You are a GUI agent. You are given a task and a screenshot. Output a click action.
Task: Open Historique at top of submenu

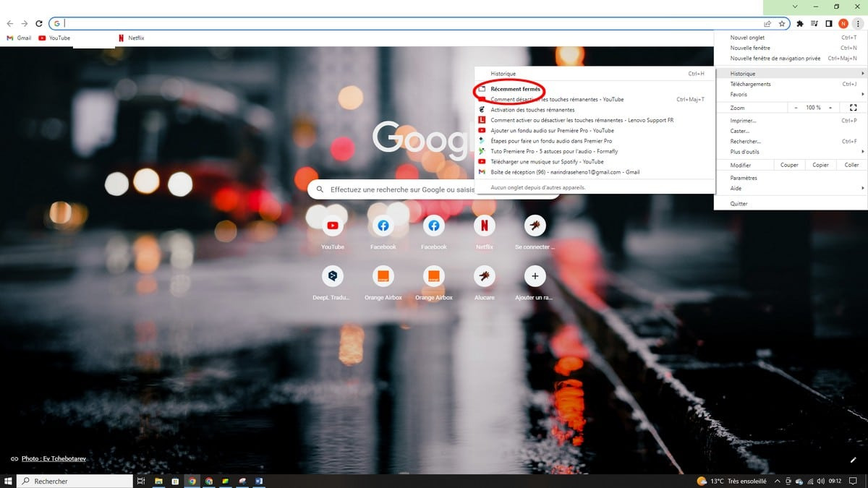595,74
